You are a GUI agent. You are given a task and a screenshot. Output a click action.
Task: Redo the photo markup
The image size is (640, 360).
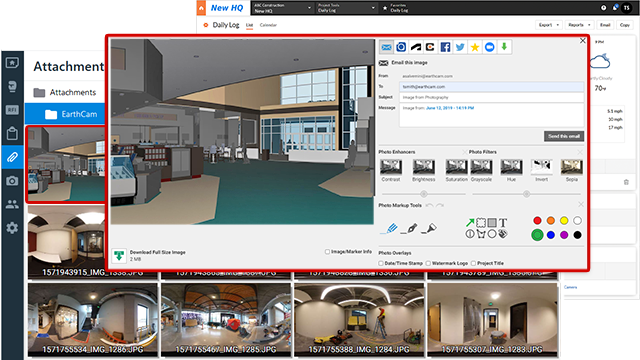pyautogui.click(x=440, y=205)
